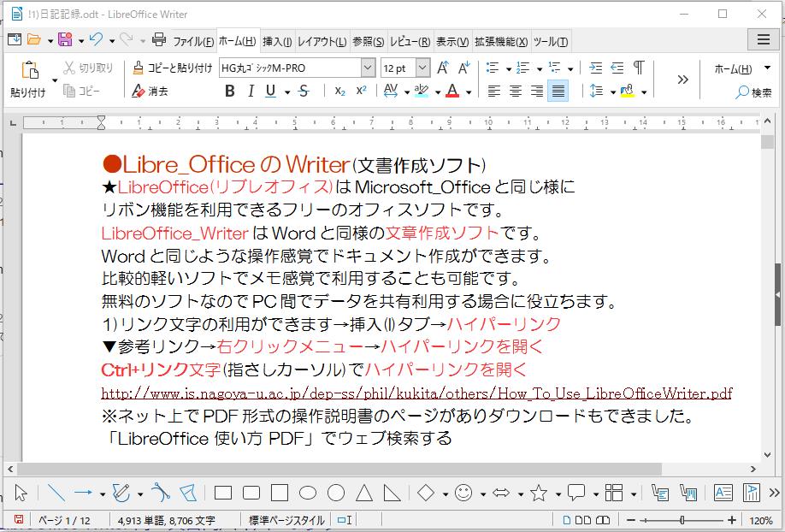The width and height of the screenshot is (785, 532).
Task: Open the ファイル(F) tab
Action: 193,41
